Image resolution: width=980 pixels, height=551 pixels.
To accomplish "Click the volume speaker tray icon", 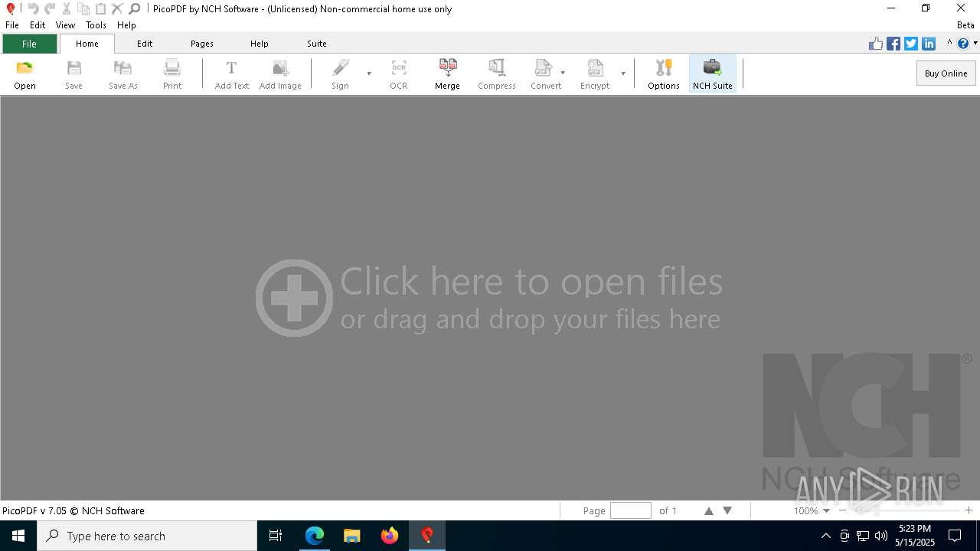I will click(x=880, y=536).
